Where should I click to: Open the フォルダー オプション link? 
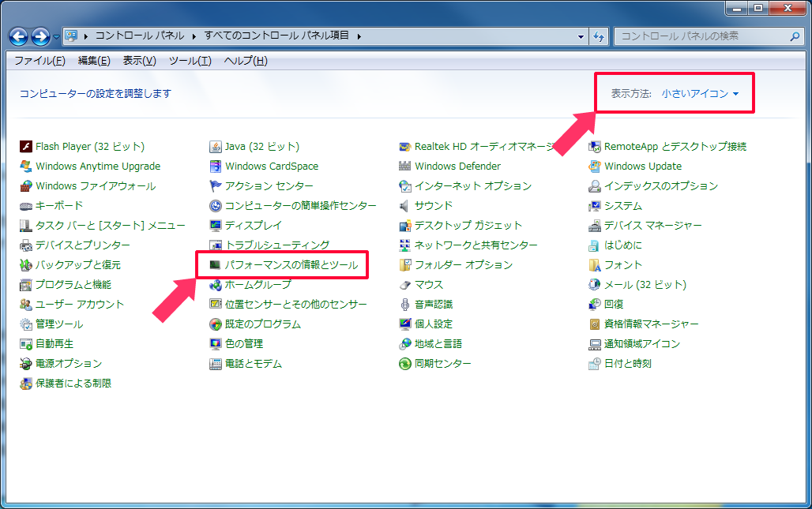point(464,265)
